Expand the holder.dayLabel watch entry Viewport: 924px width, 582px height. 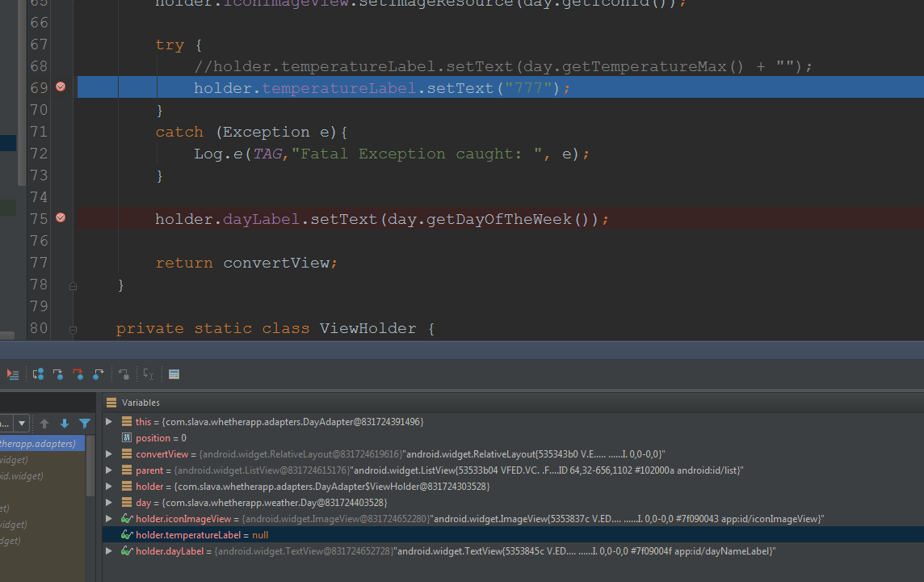point(109,551)
